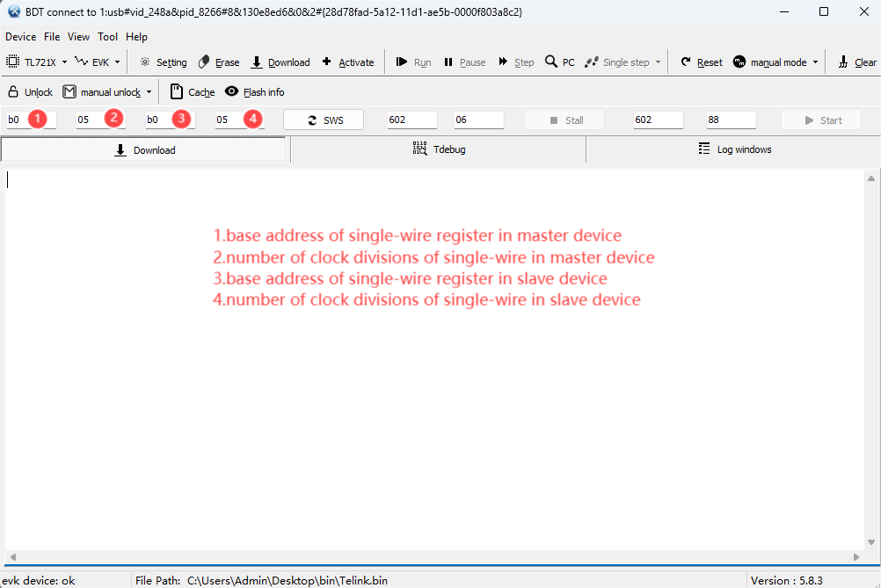
Task: Focus the 88 value field
Action: click(731, 120)
